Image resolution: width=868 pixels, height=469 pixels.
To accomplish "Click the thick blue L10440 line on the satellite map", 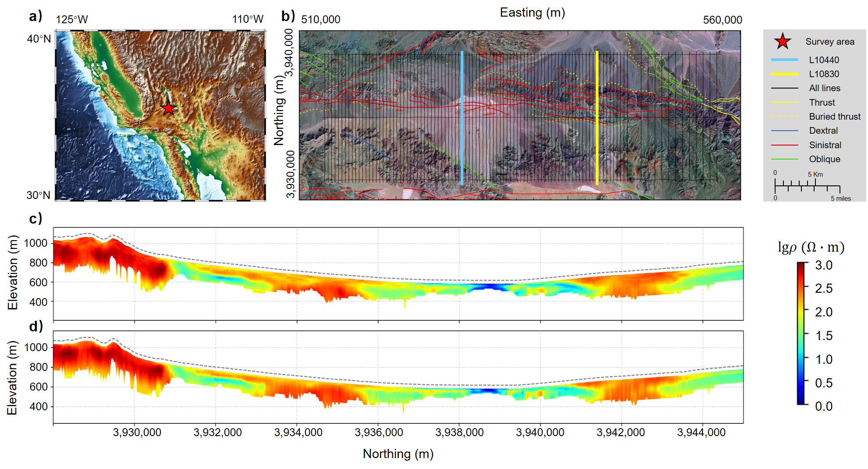I will point(462,118).
